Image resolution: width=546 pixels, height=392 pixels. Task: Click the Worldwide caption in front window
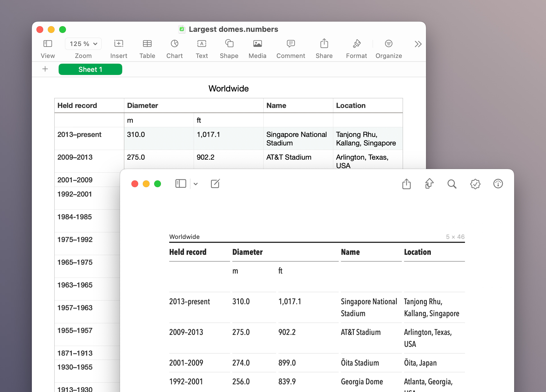[184, 237]
